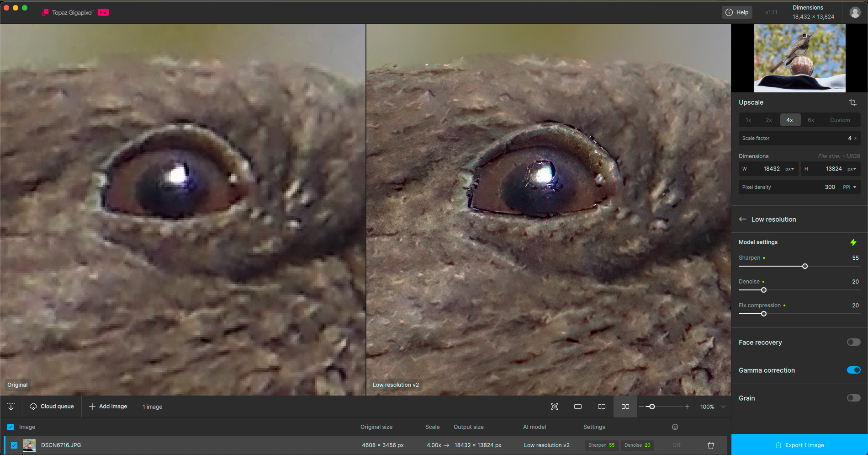Click the Add image button

click(x=108, y=407)
